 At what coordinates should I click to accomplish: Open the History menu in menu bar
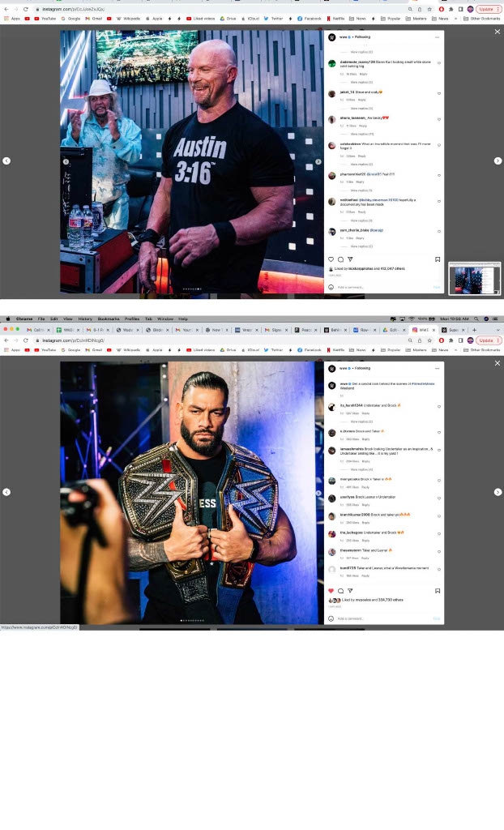click(x=85, y=319)
